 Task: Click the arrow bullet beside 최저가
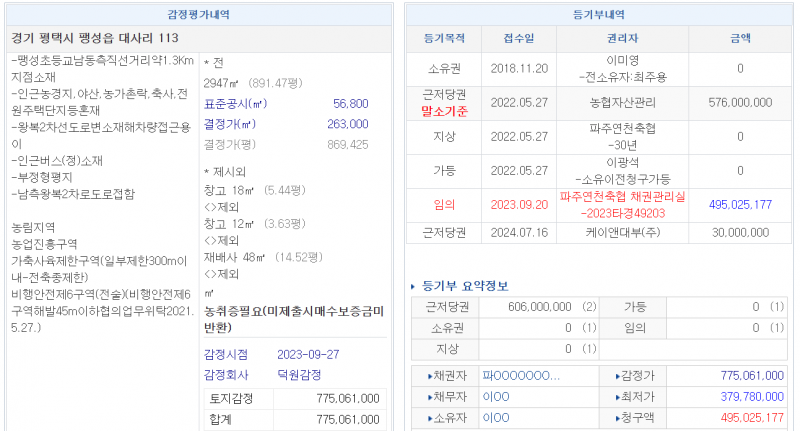pos(616,397)
